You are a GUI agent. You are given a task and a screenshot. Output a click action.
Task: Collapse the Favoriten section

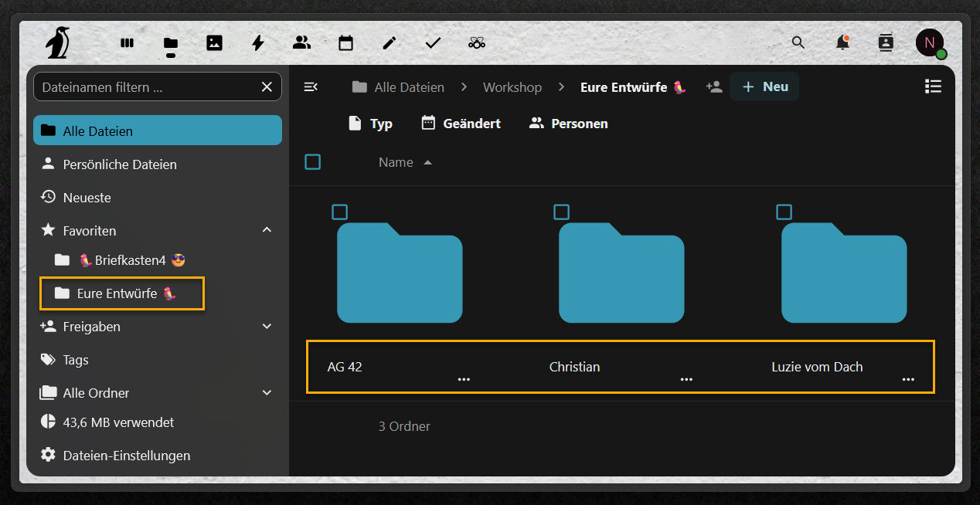coord(267,230)
